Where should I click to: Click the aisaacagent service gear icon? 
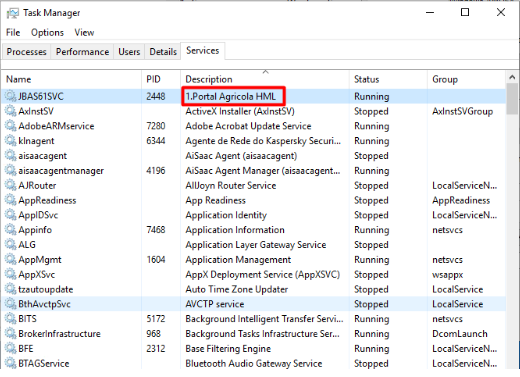click(x=10, y=156)
